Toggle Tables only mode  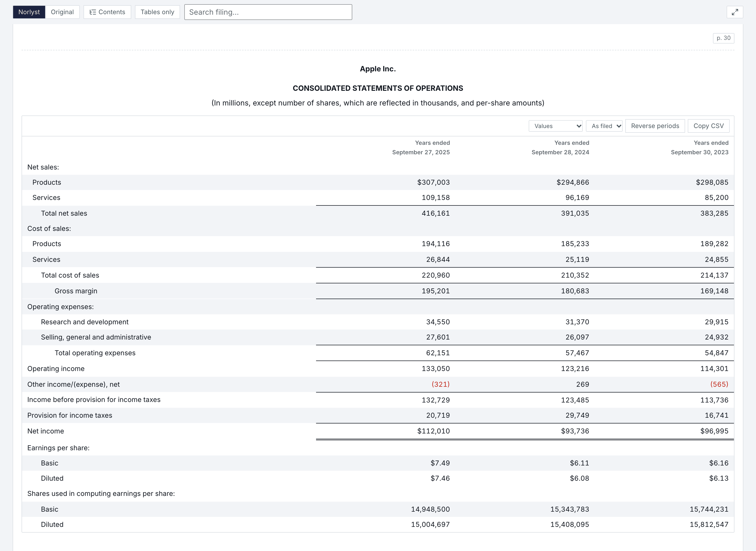click(x=157, y=12)
